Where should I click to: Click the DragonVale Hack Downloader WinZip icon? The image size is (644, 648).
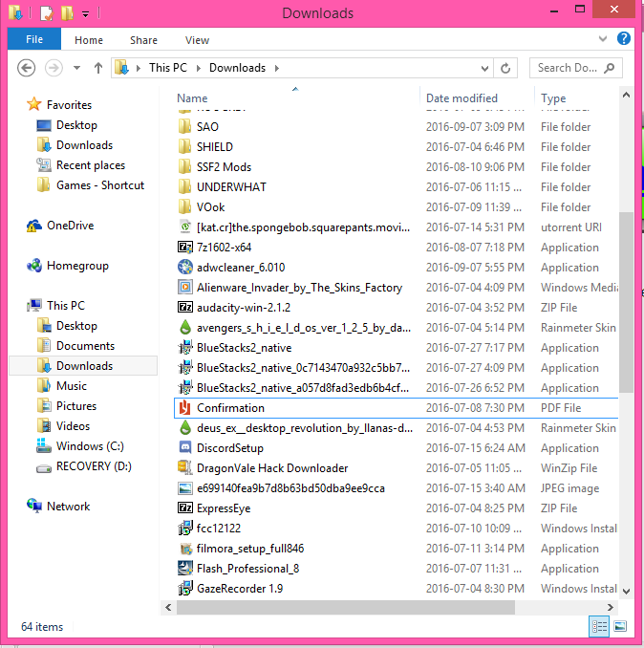pyautogui.click(x=185, y=467)
